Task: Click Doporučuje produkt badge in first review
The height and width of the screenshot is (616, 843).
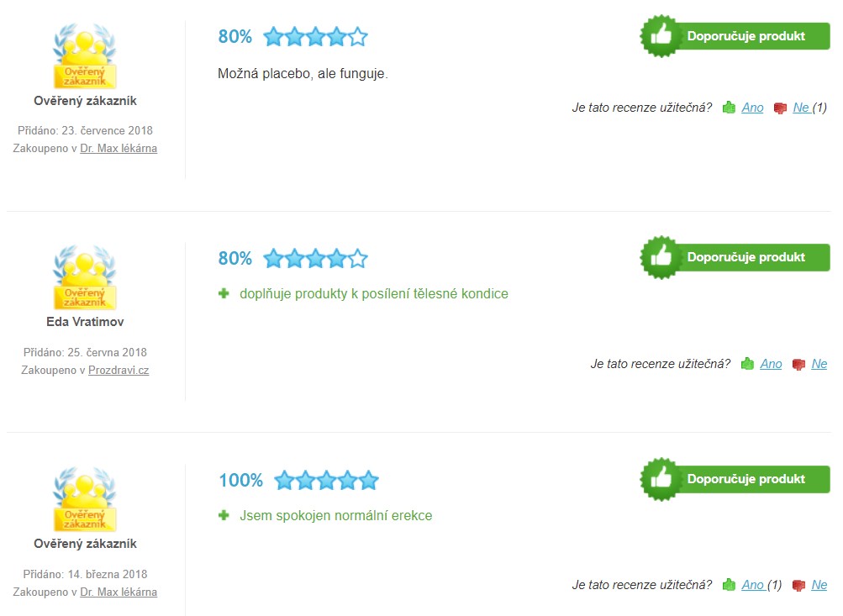Action: pyautogui.click(x=735, y=36)
